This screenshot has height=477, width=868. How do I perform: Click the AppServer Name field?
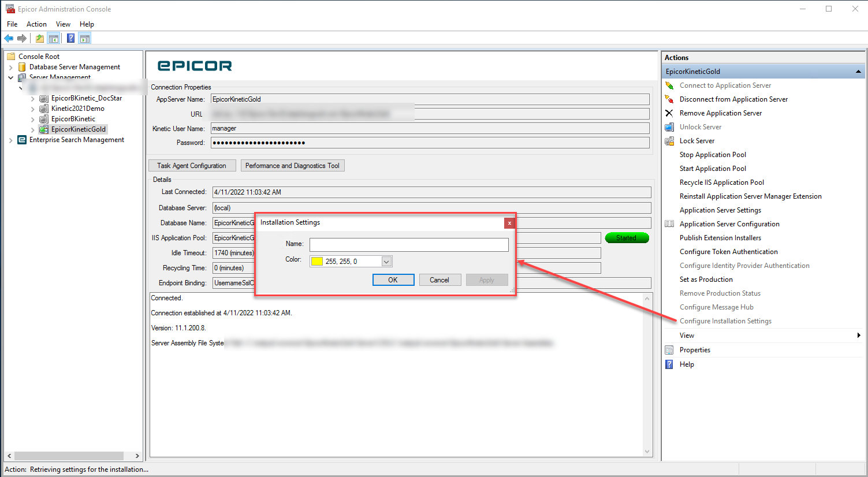(430, 99)
